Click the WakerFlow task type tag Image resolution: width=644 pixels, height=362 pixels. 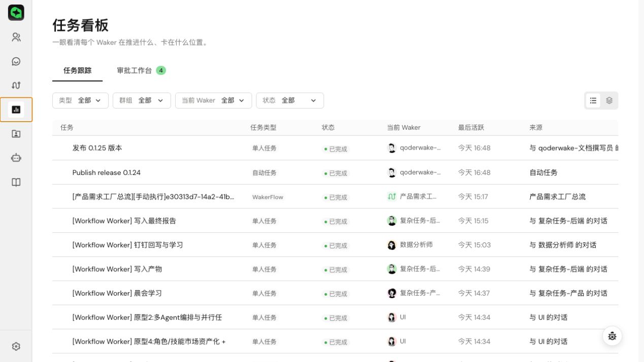pyautogui.click(x=268, y=197)
